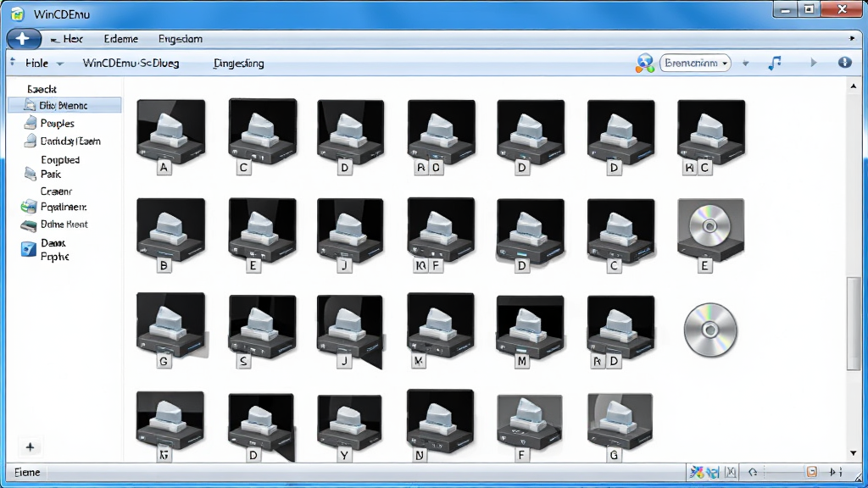The image size is (868, 488).
Task: Select the virtual drive labeled C in the top row
Action: [x=263, y=136]
